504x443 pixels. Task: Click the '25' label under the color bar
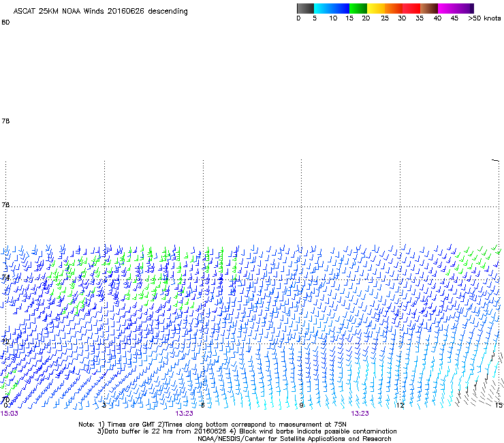click(x=385, y=18)
